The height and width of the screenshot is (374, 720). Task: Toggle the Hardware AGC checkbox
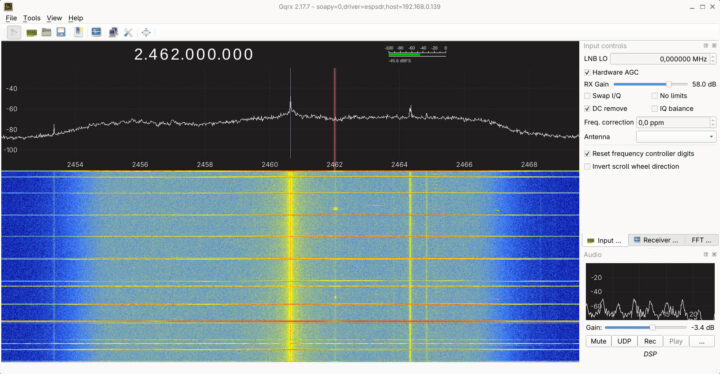(587, 73)
